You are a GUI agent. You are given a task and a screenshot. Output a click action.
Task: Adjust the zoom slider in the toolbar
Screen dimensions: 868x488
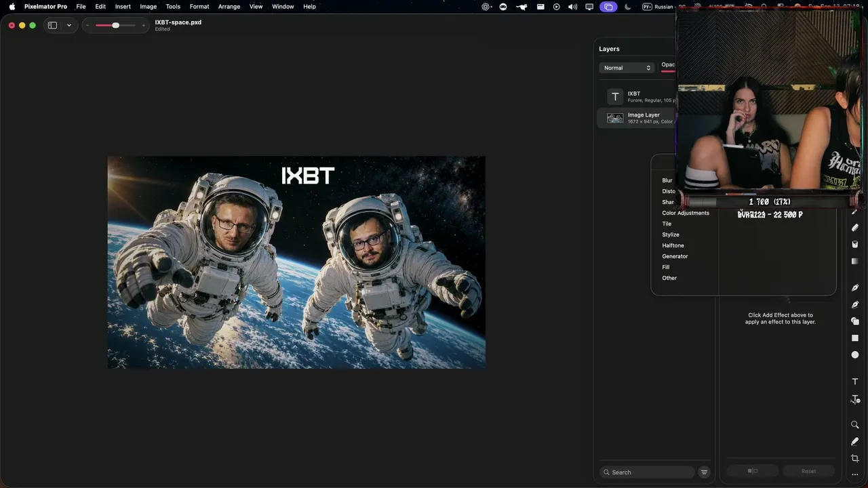click(115, 25)
